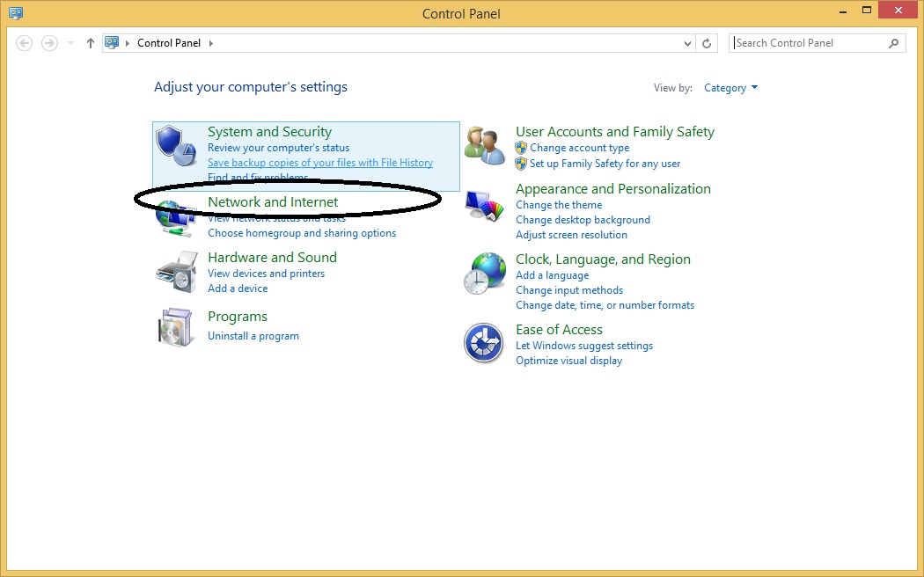
Task: Click Change desktop background
Action: click(x=583, y=220)
